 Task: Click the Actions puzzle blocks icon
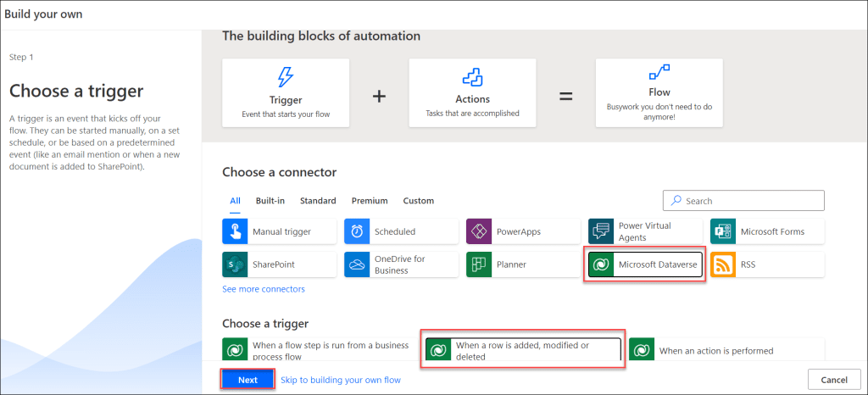[x=472, y=78]
